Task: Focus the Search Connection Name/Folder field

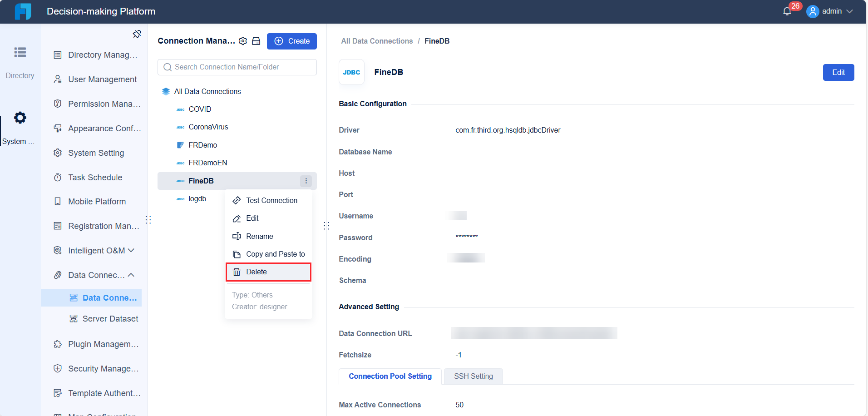Action: tap(237, 67)
